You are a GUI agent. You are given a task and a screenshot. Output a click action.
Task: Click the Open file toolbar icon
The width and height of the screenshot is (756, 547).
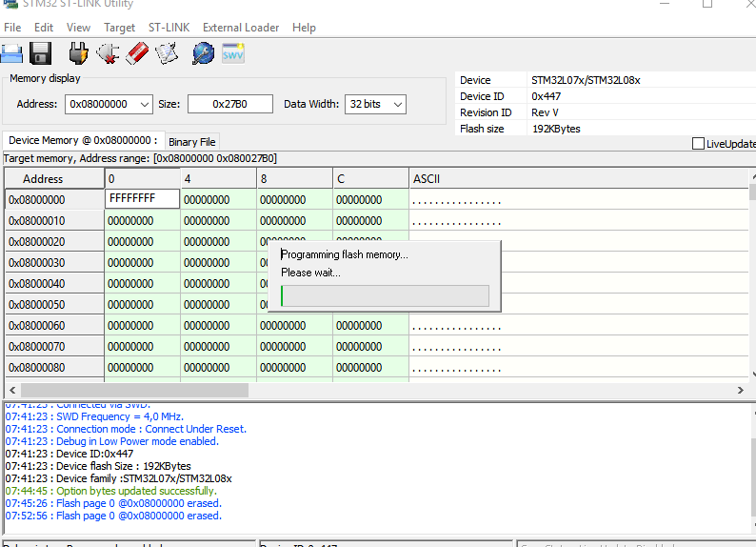point(11,53)
